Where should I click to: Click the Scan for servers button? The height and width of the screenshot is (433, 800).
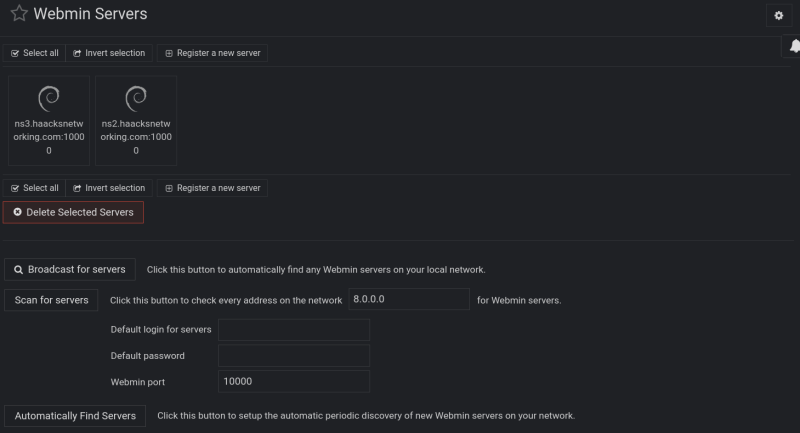[51, 300]
